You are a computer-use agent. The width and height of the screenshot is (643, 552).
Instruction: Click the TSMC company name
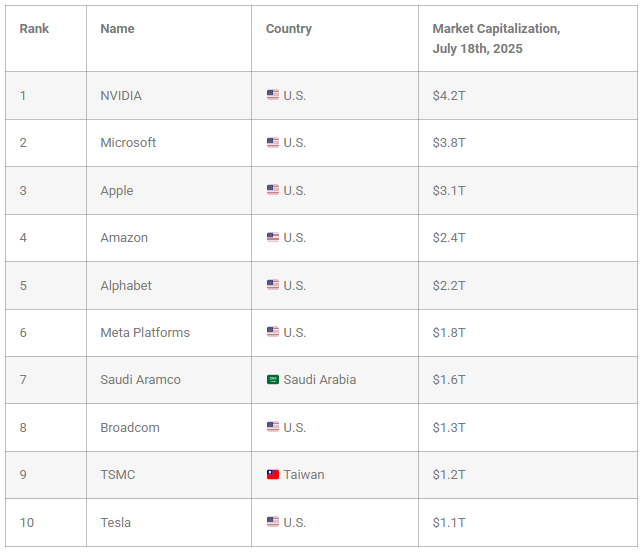point(118,475)
